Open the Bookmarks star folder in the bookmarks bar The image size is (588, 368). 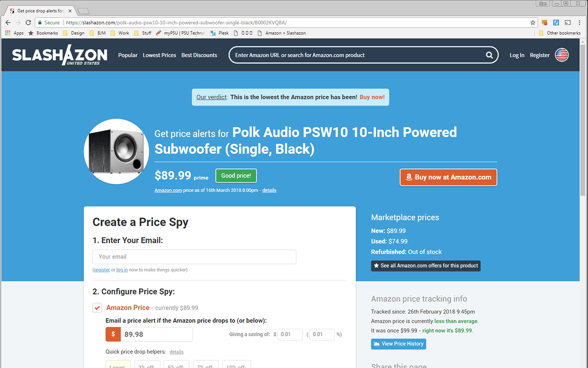[43, 33]
